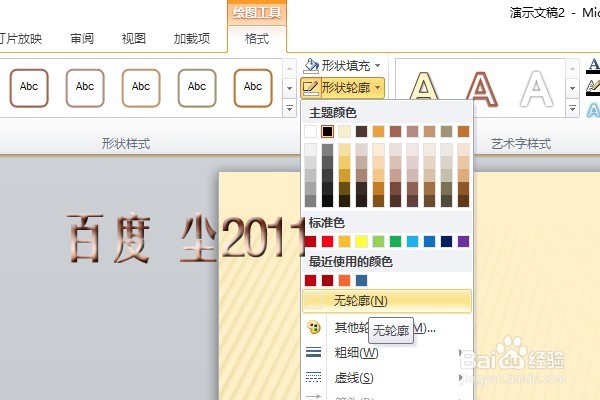The width and height of the screenshot is (600, 400).
Task: Apply the second Abc shape style
Action: point(85,88)
